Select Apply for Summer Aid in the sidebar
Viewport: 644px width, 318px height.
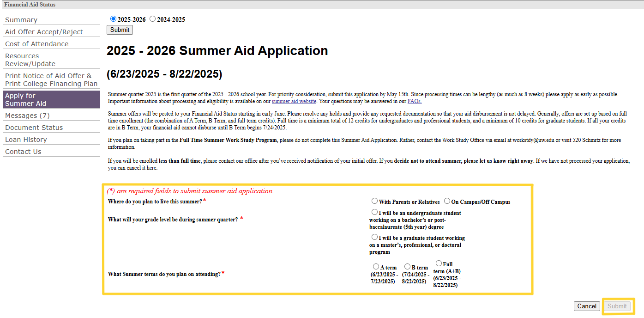click(51, 99)
